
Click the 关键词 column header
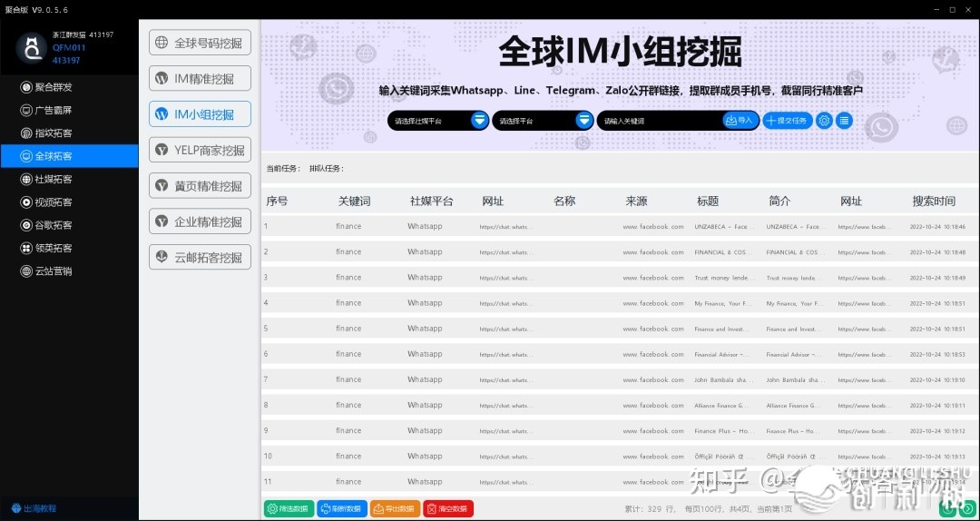tap(355, 202)
